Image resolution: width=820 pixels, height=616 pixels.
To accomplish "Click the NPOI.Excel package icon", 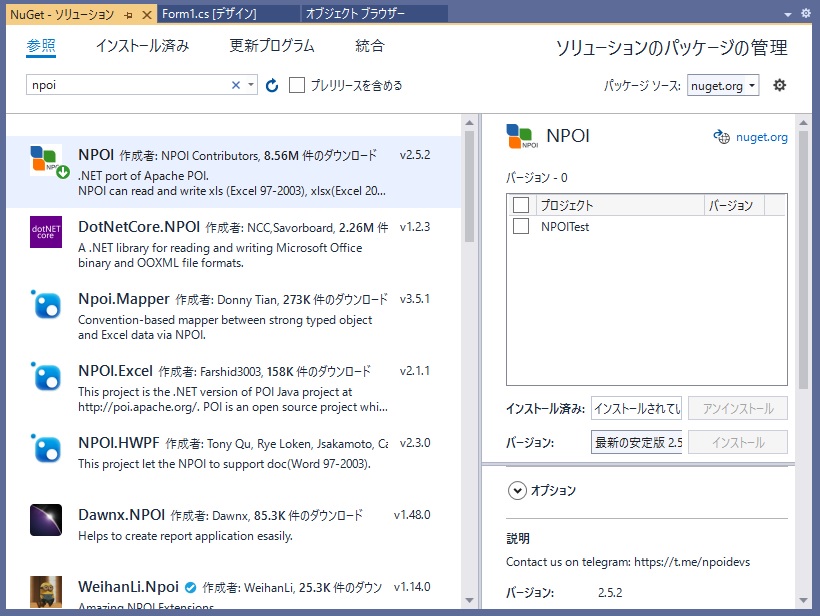I will pyautogui.click(x=46, y=376).
